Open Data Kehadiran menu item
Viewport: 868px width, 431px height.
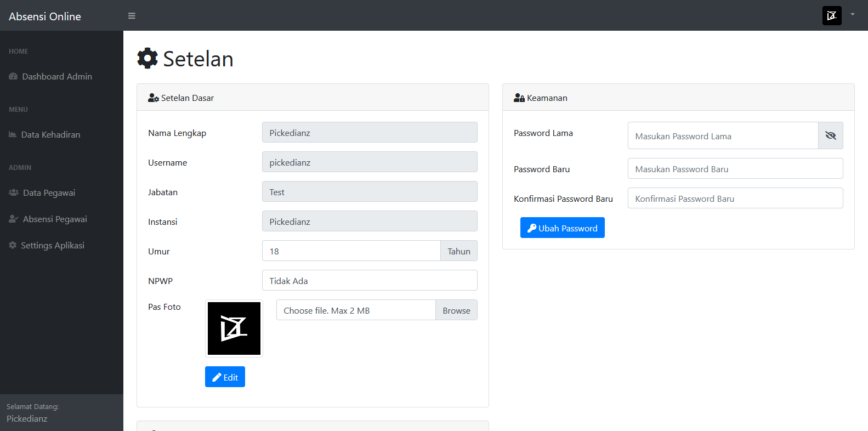click(50, 135)
